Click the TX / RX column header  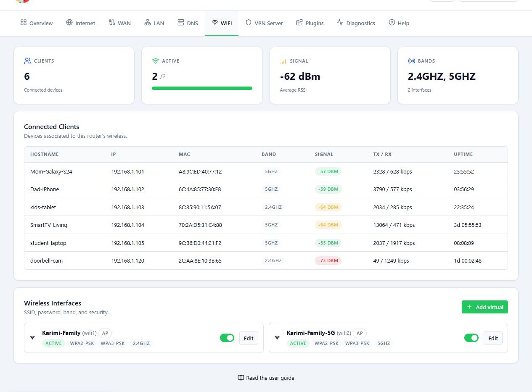pos(382,154)
